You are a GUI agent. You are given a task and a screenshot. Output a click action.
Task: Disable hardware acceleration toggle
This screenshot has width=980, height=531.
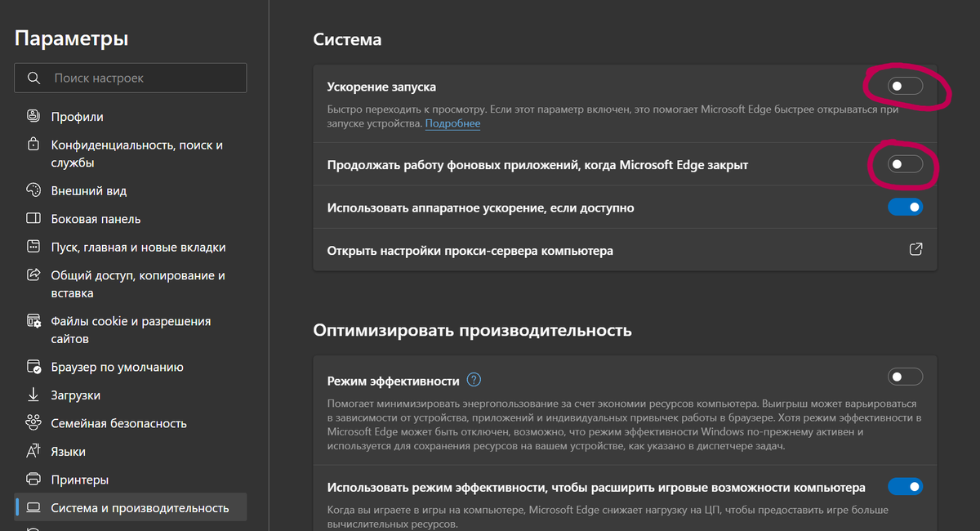[x=905, y=207]
